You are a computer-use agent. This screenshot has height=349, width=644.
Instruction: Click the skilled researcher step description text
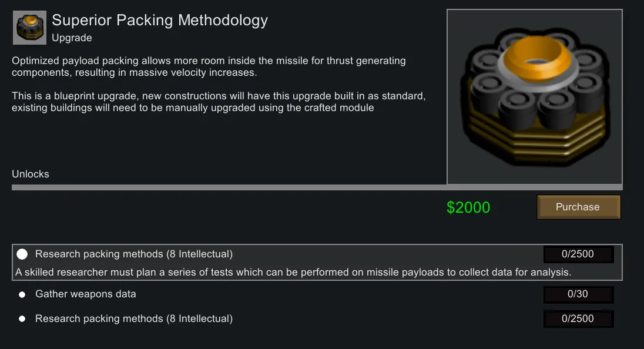293,273
